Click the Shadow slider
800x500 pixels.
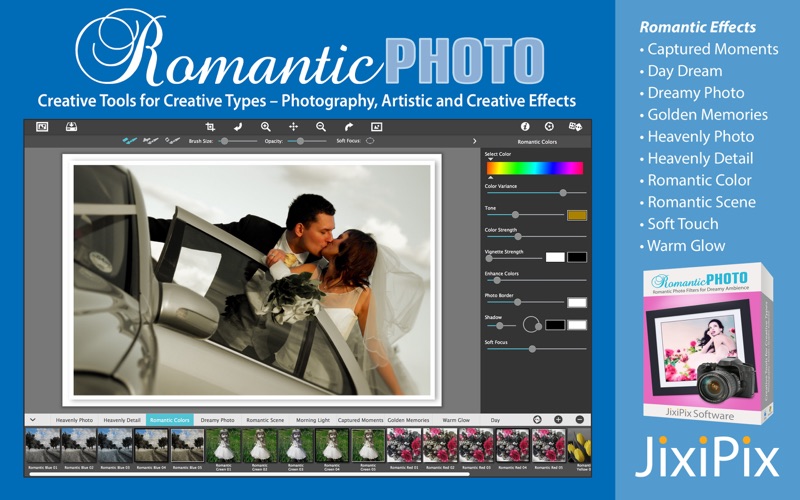pos(502,326)
